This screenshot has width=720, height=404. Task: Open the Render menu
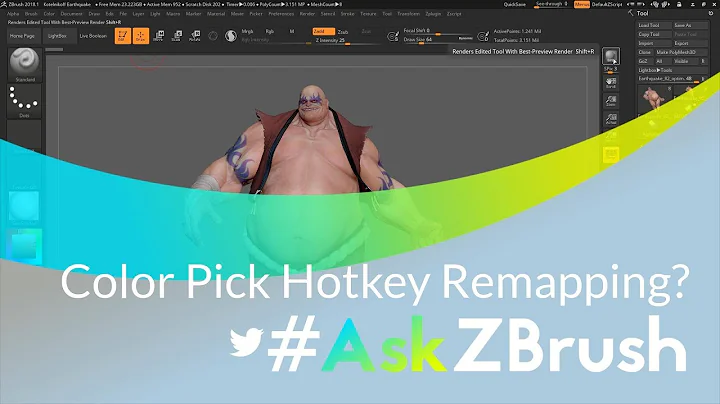(307, 14)
